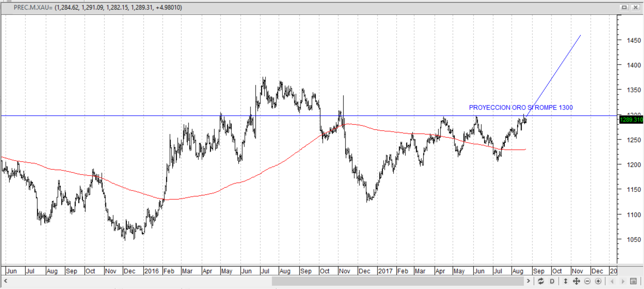Open the list panel icon in toolbar

[633, 281]
